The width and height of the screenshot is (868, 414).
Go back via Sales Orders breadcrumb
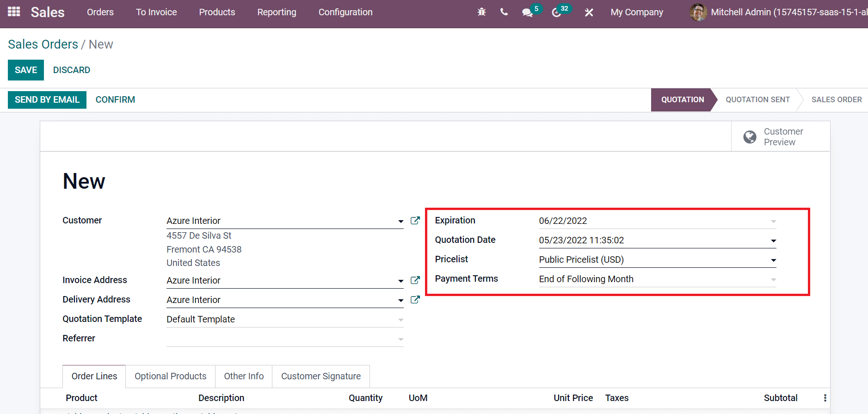[43, 44]
